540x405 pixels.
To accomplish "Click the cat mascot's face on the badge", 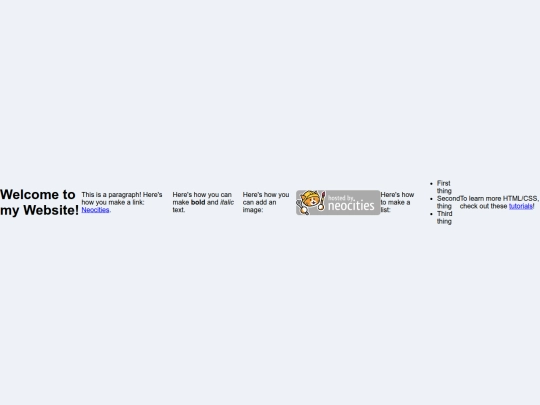I will 311,200.
